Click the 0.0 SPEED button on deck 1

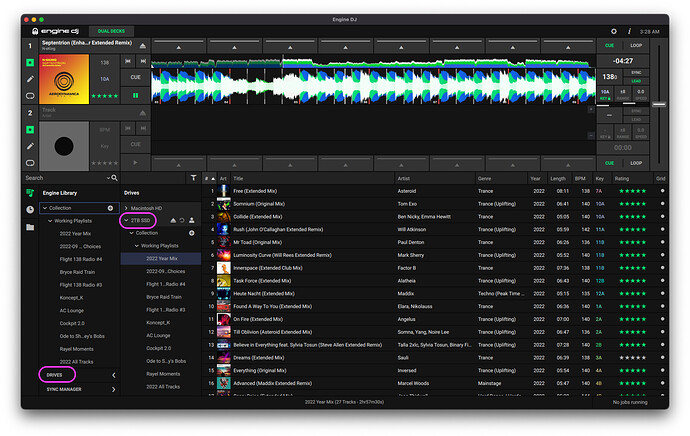point(641,94)
